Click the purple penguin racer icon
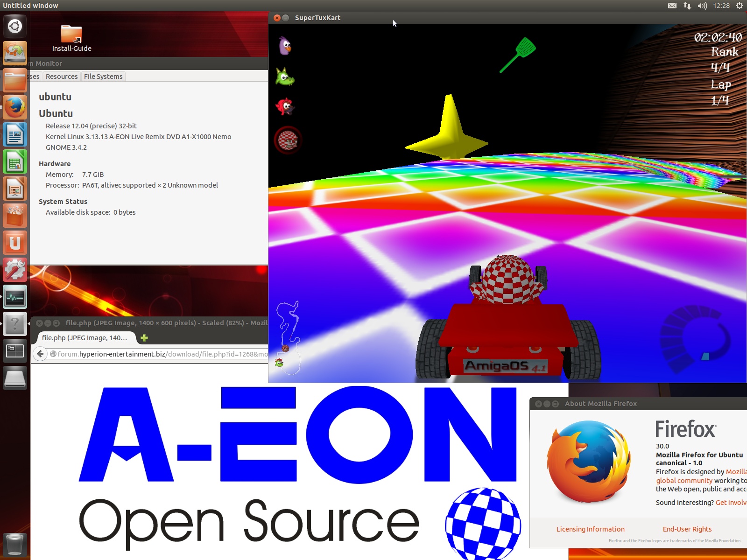The height and width of the screenshot is (560, 747). (x=285, y=46)
